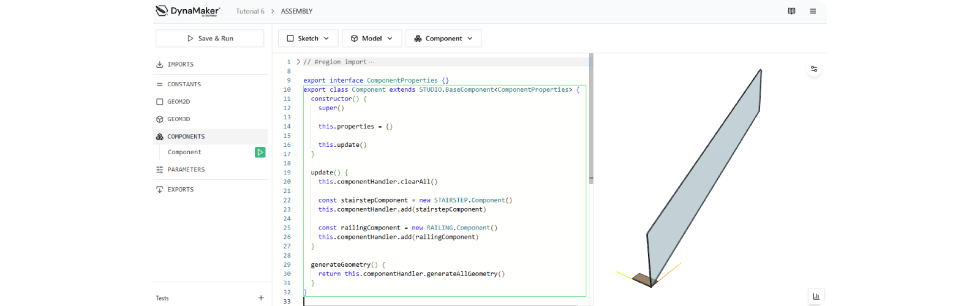
Task: Expand the Component dropdown
Action: (x=443, y=39)
